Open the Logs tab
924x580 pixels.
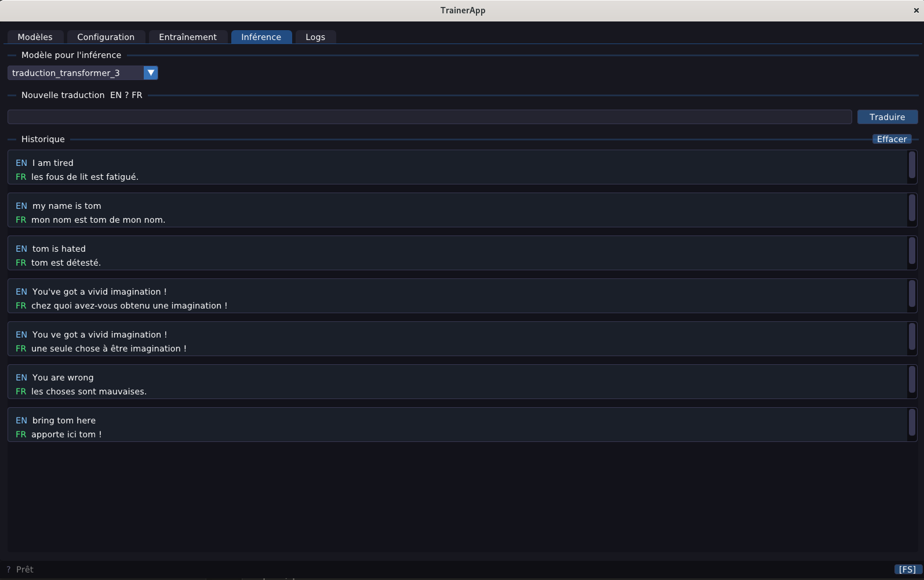click(x=315, y=37)
